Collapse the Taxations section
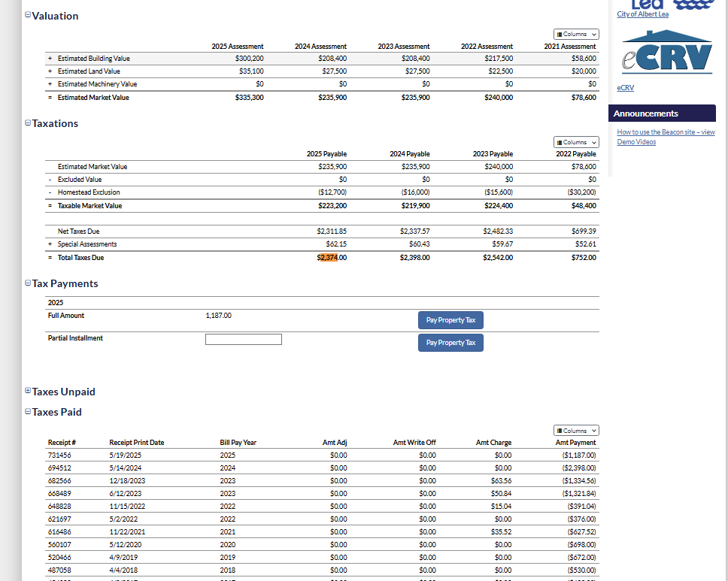Image resolution: width=728 pixels, height=581 pixels. coord(28,123)
